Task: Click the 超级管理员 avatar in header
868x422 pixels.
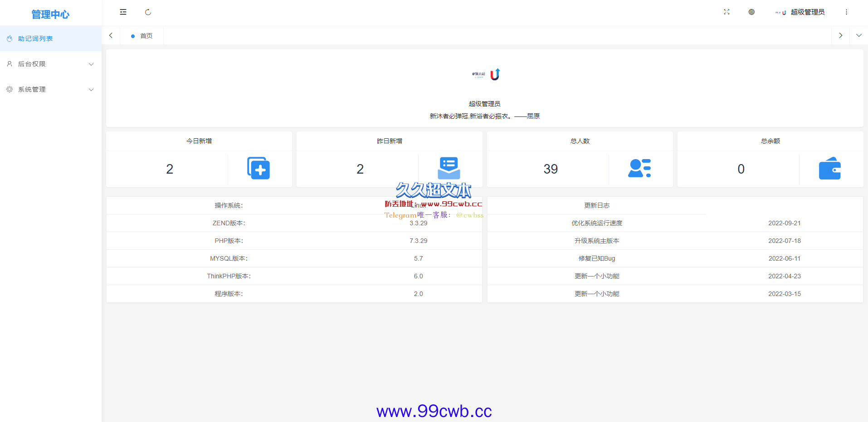Action: coord(780,13)
